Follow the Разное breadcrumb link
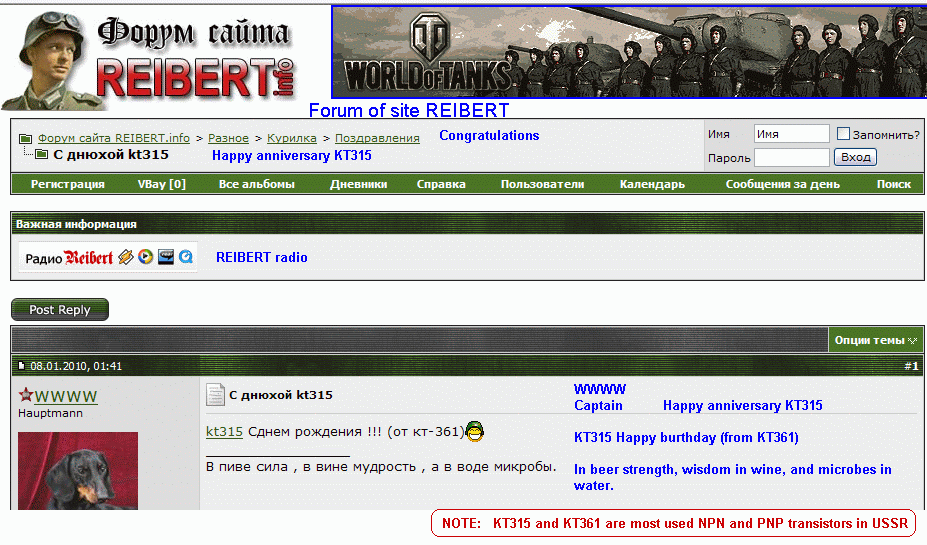This screenshot has width=927, height=545. click(x=228, y=138)
